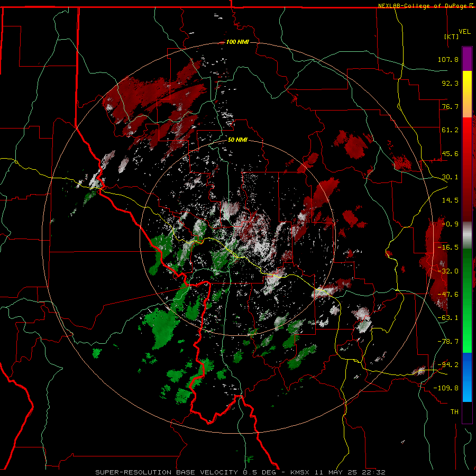Image resolution: width=476 pixels, height=476 pixels.
Task: Pick the purple segment of velocity color bar
Action: 467,59
